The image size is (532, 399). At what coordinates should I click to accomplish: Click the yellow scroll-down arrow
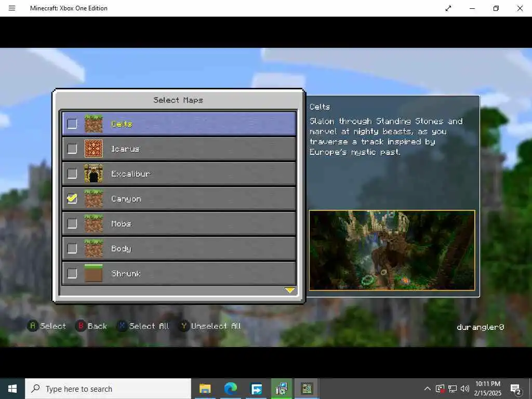[290, 290]
